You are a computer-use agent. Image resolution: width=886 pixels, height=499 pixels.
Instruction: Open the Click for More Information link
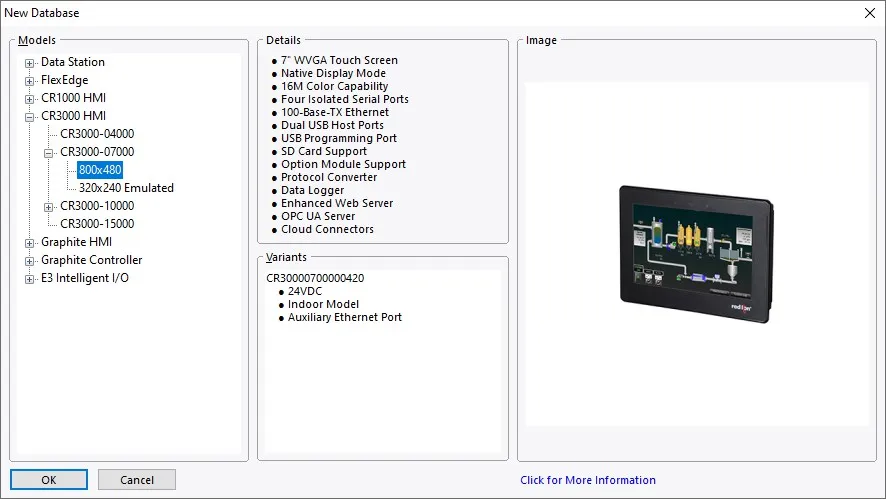click(588, 480)
